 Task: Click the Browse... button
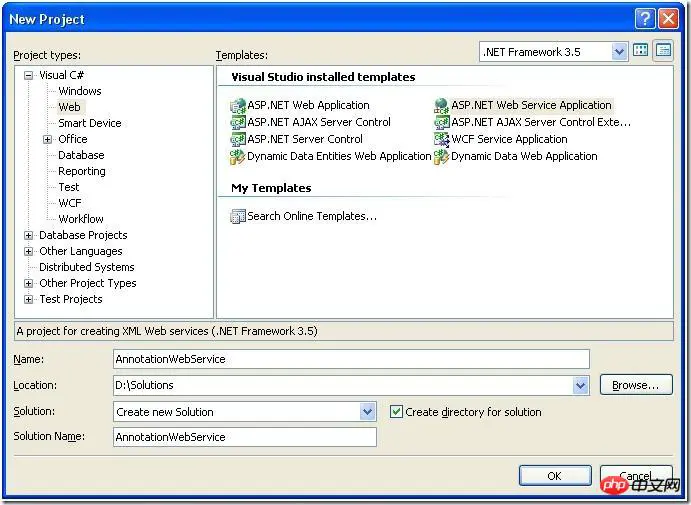[x=636, y=385]
